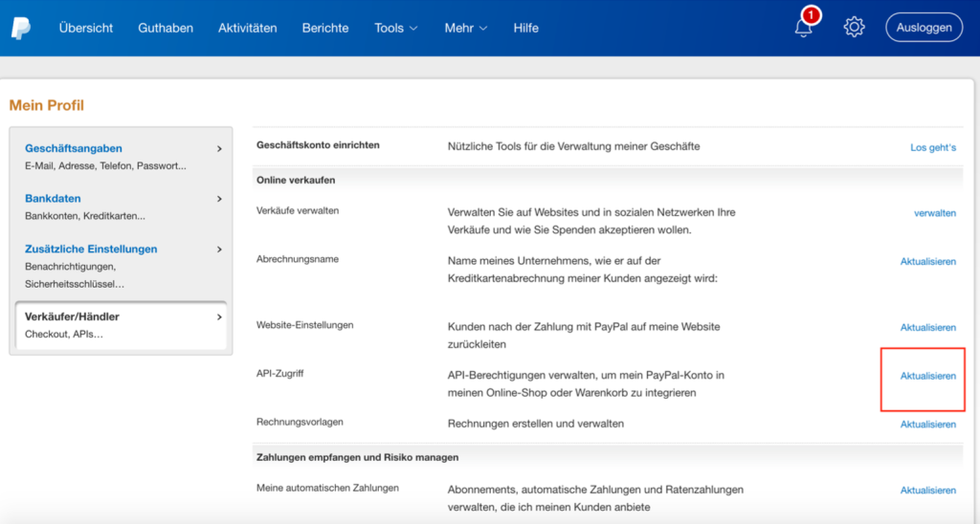Open the Übersicht menu item
The width and height of the screenshot is (980, 524).
[85, 28]
